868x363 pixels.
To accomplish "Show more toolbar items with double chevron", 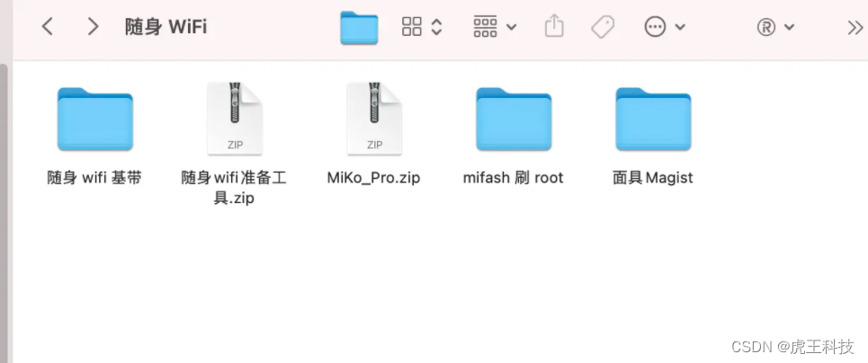I will click(855, 28).
